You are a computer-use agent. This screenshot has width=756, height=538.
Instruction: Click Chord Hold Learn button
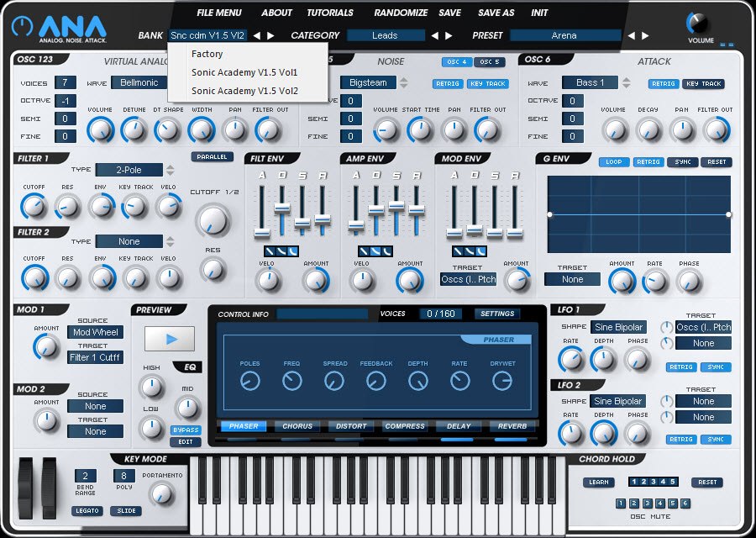599,482
